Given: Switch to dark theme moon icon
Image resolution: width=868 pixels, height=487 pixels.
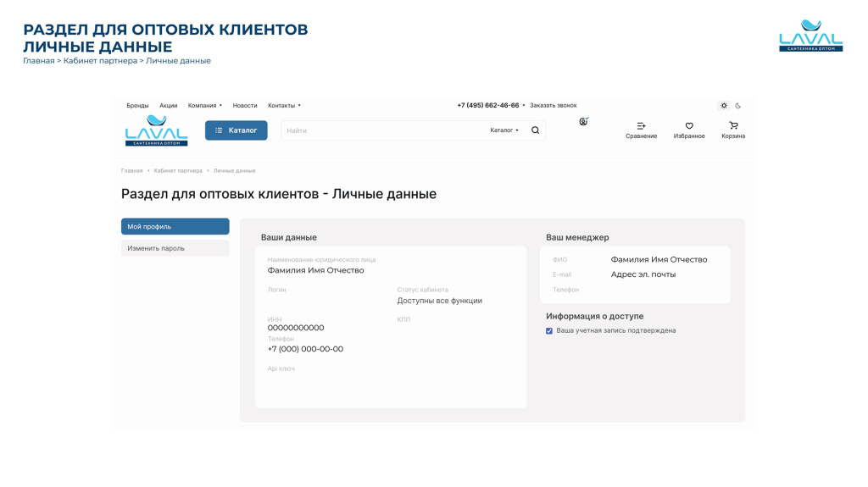Looking at the screenshot, I should [738, 106].
